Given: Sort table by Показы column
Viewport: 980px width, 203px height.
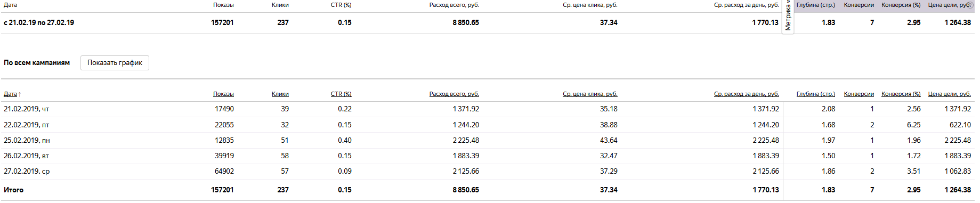Looking at the screenshot, I should click(x=223, y=94).
